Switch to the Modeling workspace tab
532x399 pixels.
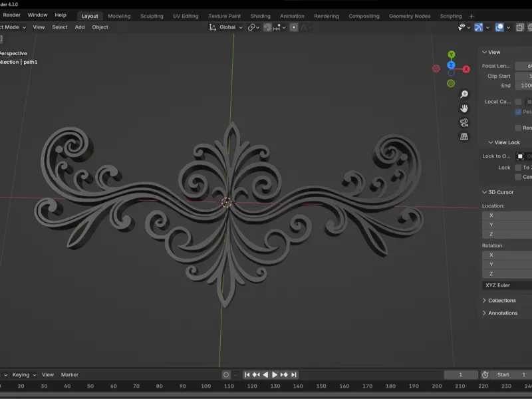pos(119,16)
